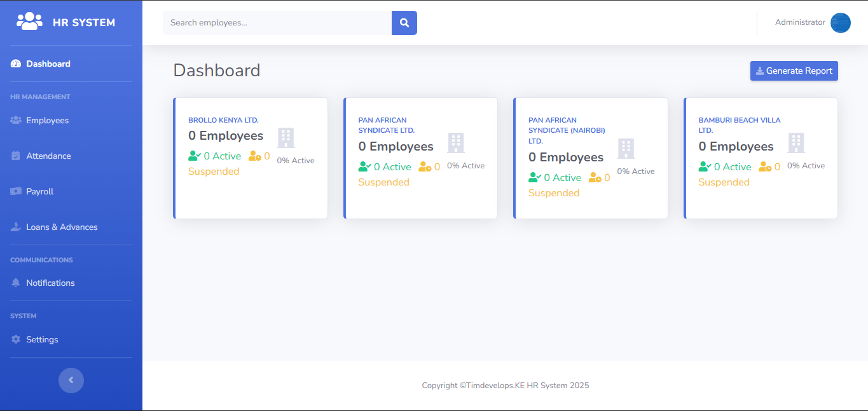Select the Suspended count on Pan African Nairobi card
This screenshot has height=411, width=868.
click(553, 192)
